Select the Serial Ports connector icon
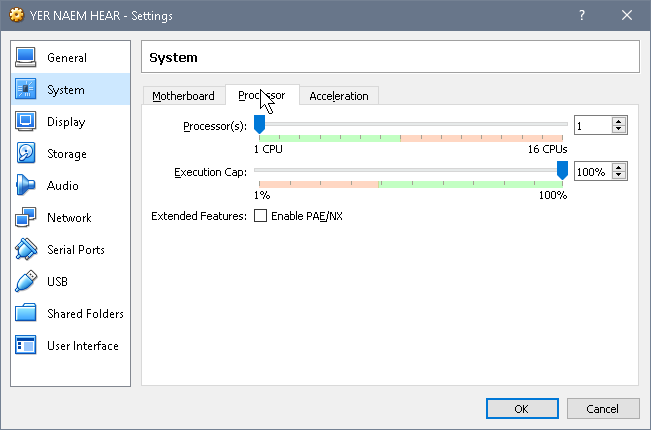This screenshot has height=430, width=651. [26, 249]
